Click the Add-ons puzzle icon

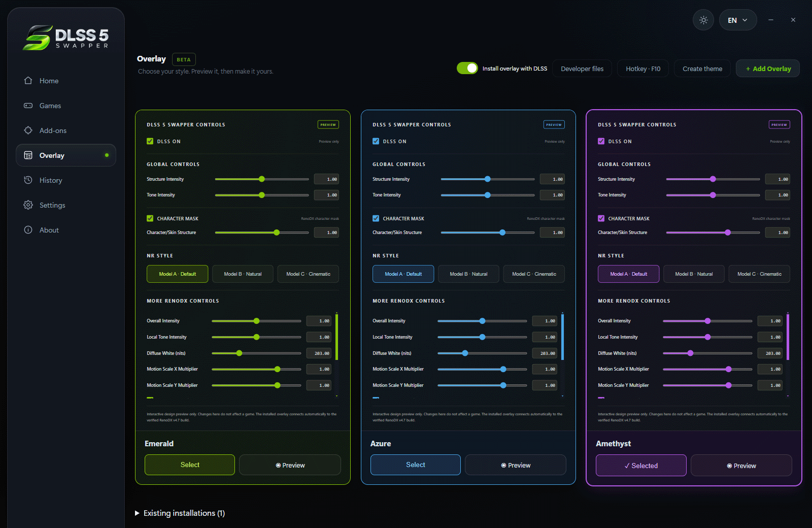[28, 130]
